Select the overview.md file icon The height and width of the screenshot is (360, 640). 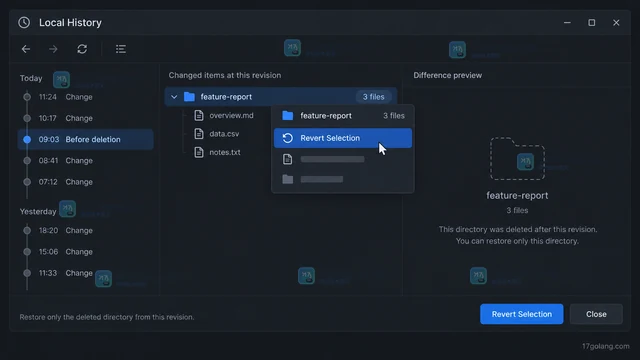tap(199, 116)
